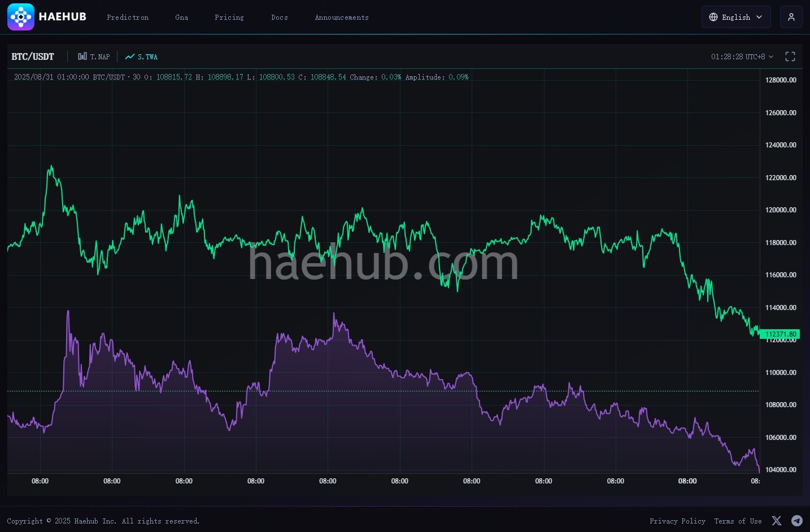Click the globe language icon
Screen dimensions: 810x532
(713, 17)
